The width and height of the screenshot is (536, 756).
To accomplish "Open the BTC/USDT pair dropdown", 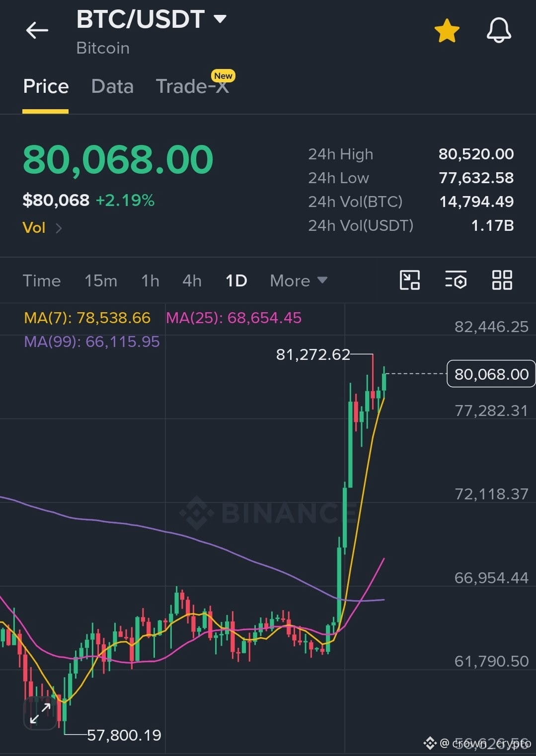I will [x=152, y=19].
